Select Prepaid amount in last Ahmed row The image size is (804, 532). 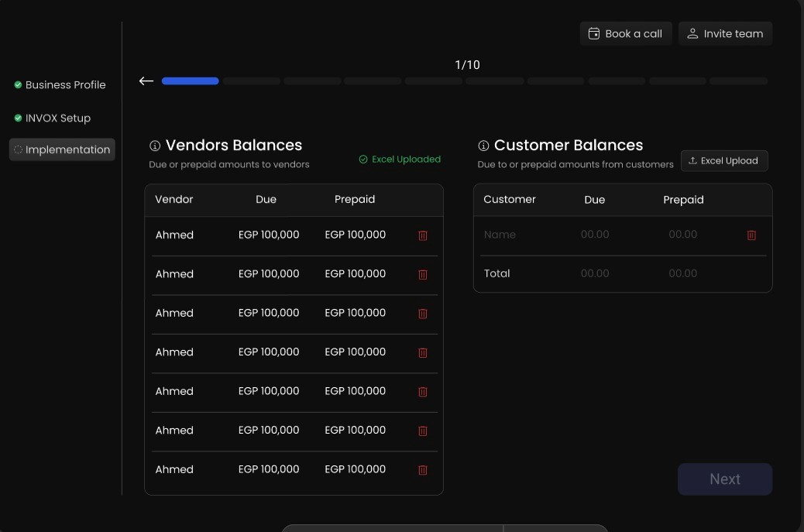[356, 469]
